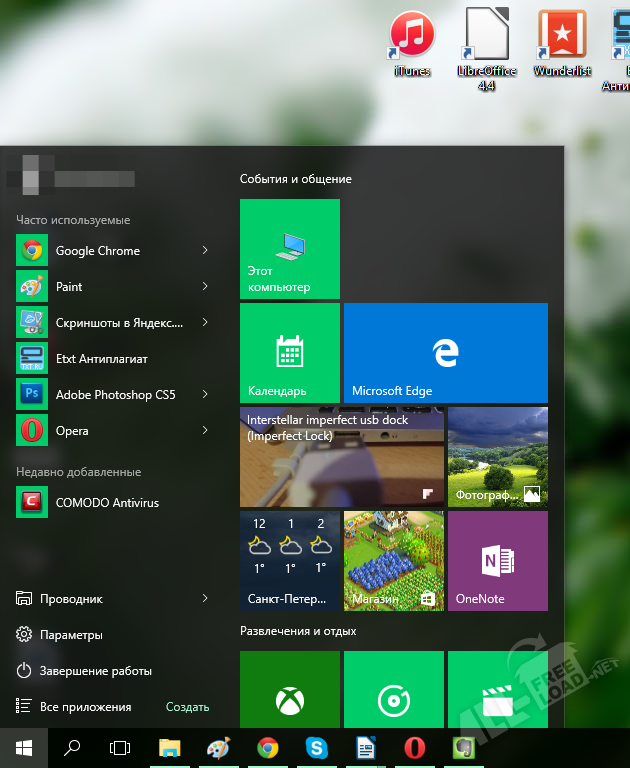This screenshot has width=630, height=768.
Task: Click the Создать link
Action: (x=187, y=707)
